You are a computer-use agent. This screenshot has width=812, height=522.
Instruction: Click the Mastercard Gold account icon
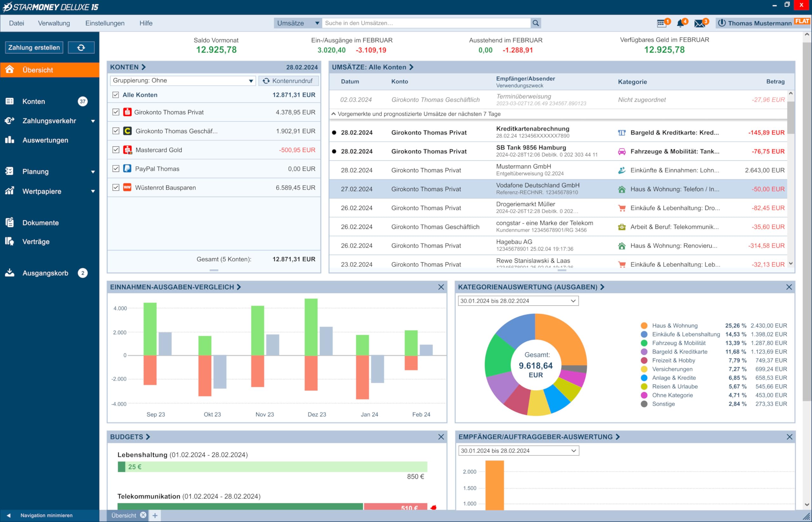tap(128, 150)
